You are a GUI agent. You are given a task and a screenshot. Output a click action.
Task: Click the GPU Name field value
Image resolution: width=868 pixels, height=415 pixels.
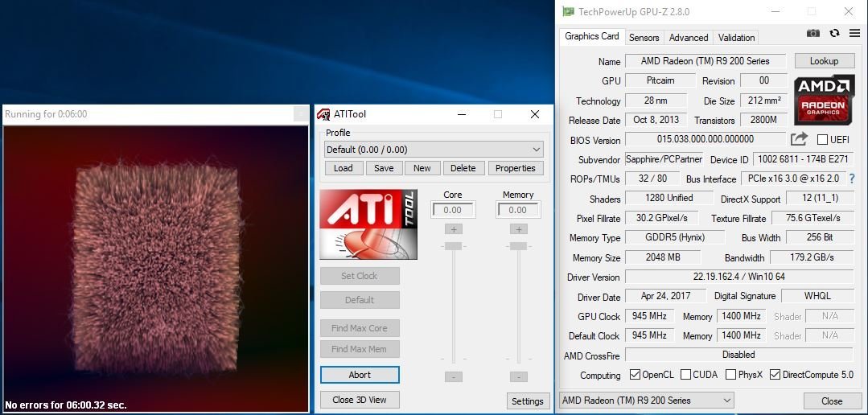click(x=706, y=61)
